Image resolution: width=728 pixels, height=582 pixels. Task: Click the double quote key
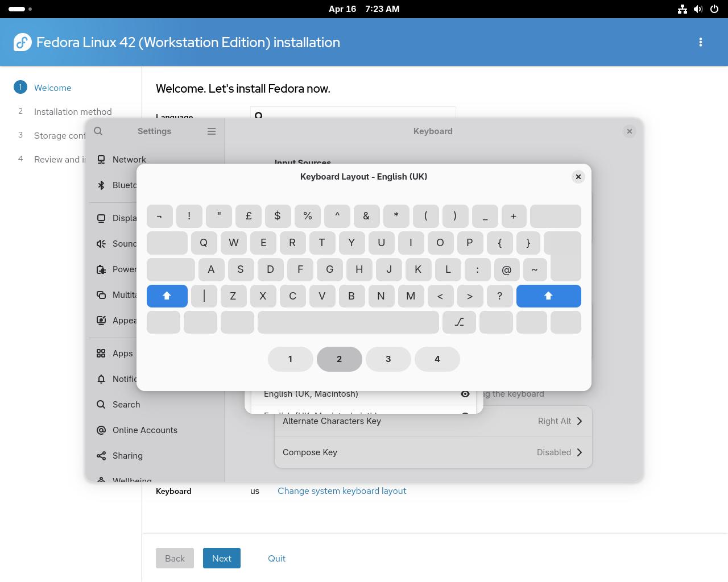click(x=219, y=216)
